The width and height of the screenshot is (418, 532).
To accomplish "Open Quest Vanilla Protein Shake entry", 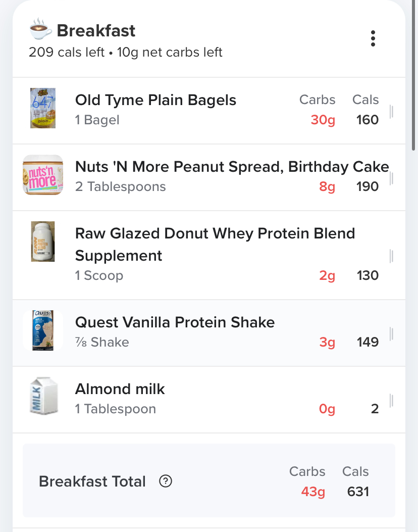I will point(175,322).
